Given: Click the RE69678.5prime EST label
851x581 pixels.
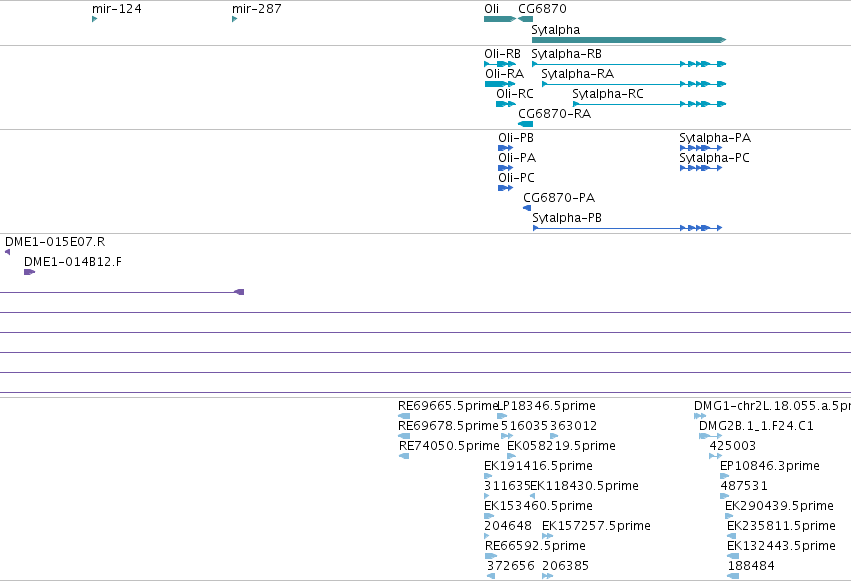Looking at the screenshot, I should click(448, 426).
